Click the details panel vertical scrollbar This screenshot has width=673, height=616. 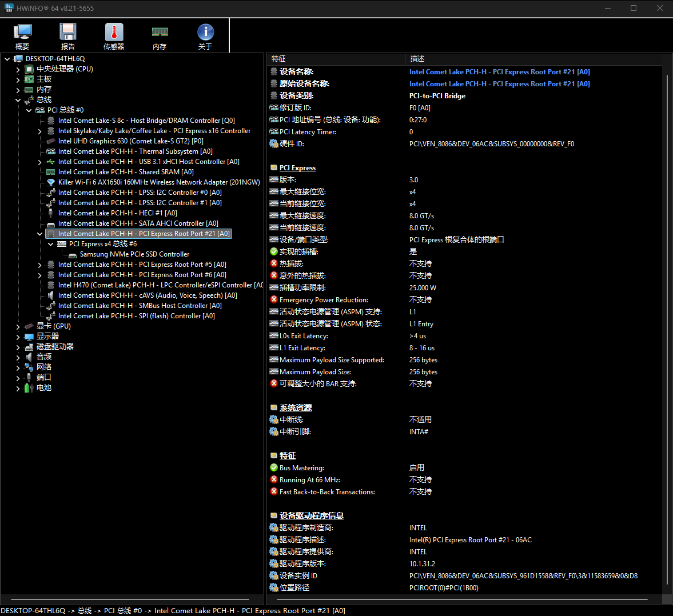point(667,330)
